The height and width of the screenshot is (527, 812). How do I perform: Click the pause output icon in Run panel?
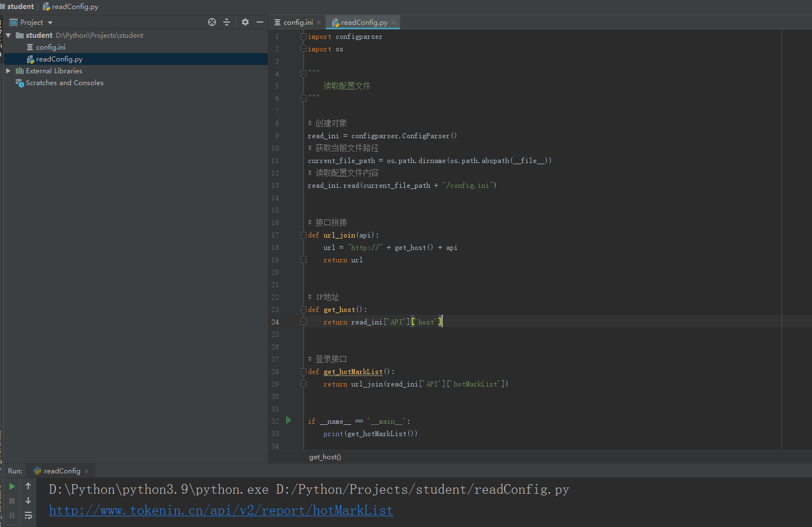12,515
